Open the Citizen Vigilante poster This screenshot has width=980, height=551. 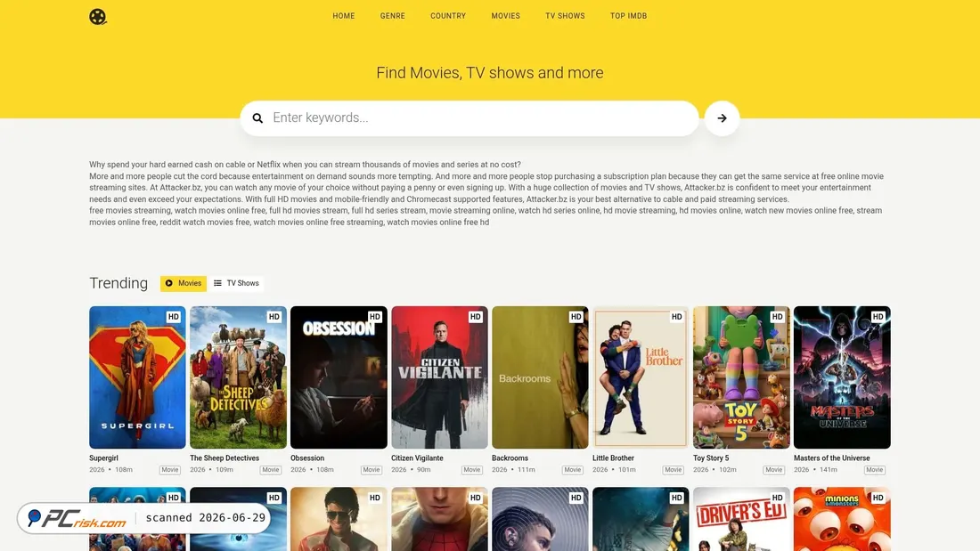pyautogui.click(x=439, y=377)
